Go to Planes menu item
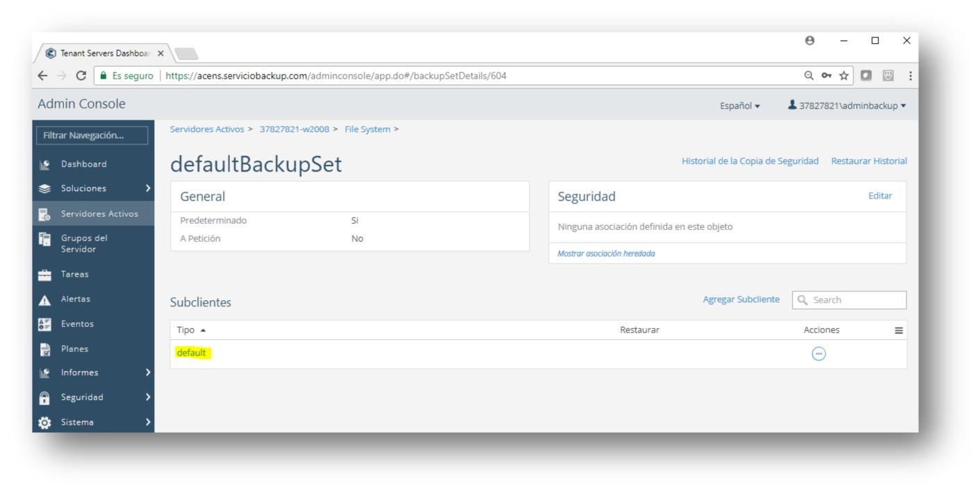 tap(74, 349)
